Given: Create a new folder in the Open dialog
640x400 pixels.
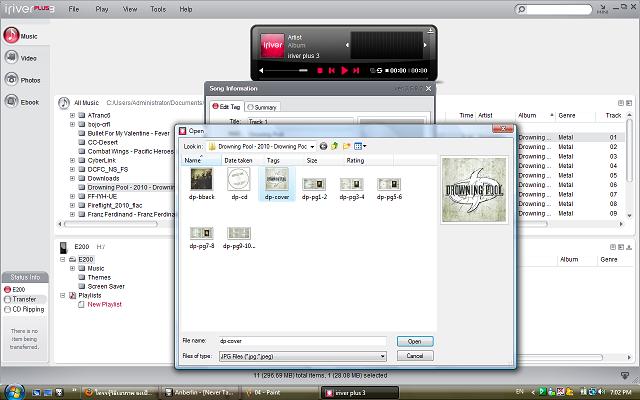Looking at the screenshot, I should pyautogui.click(x=346, y=146).
